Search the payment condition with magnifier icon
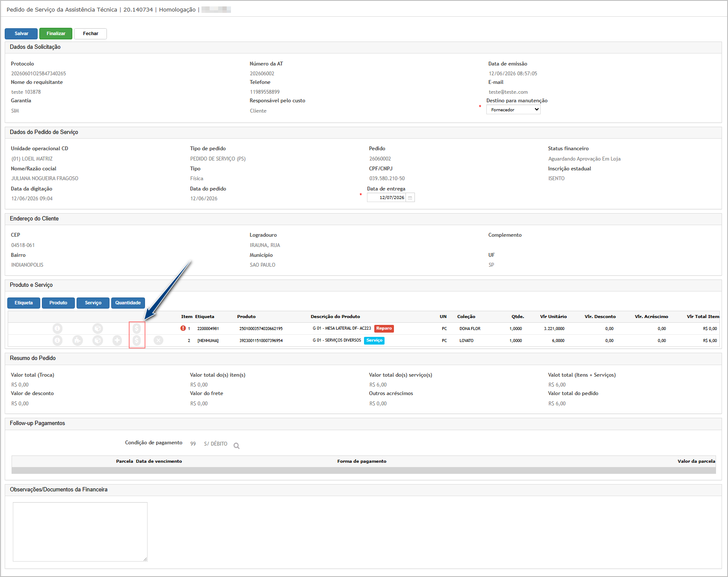Image resolution: width=728 pixels, height=577 pixels. (237, 446)
